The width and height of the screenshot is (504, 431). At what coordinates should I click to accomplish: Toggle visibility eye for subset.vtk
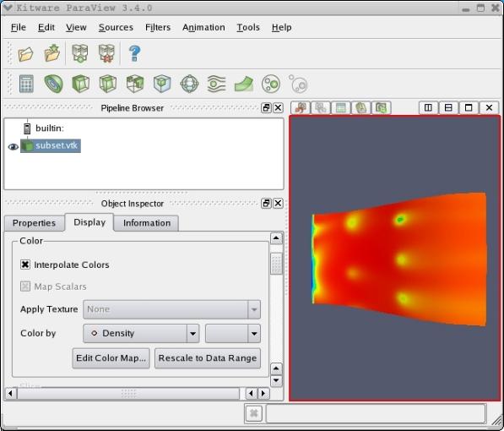14,147
